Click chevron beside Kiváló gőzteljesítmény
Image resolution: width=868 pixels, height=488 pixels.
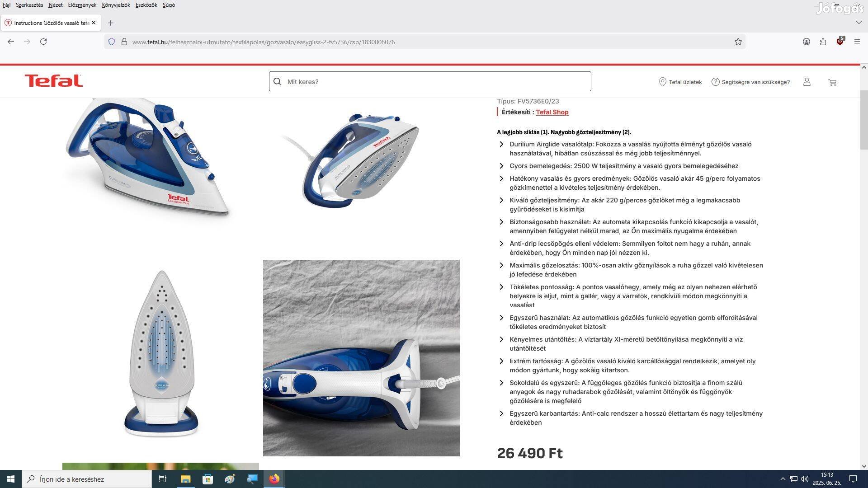(x=501, y=200)
